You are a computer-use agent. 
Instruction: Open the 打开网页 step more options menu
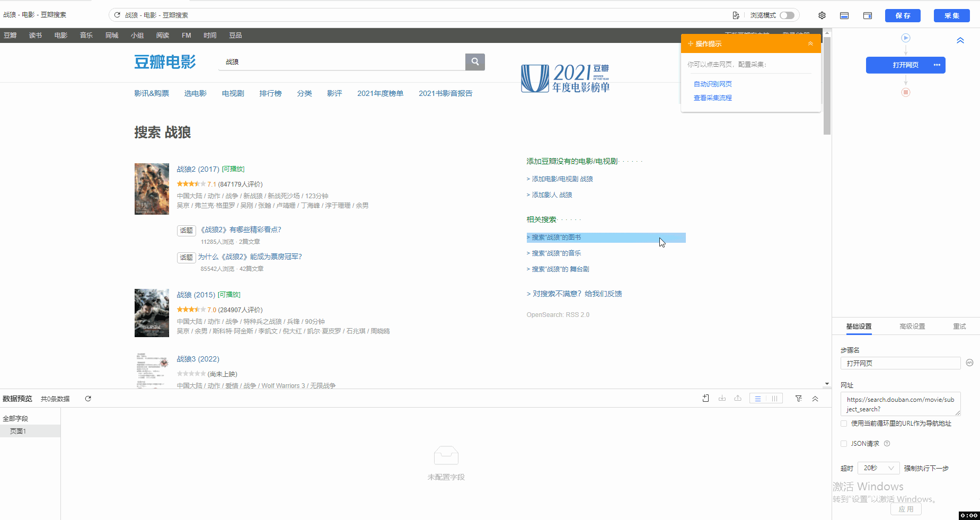tap(937, 65)
